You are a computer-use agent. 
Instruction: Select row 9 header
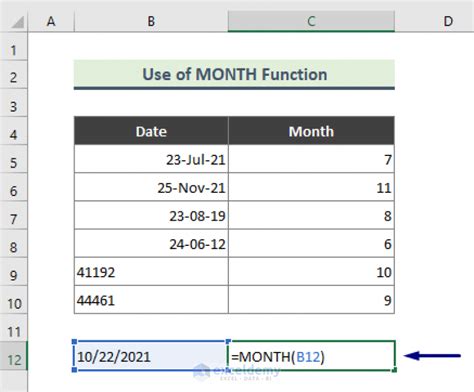click(x=14, y=272)
